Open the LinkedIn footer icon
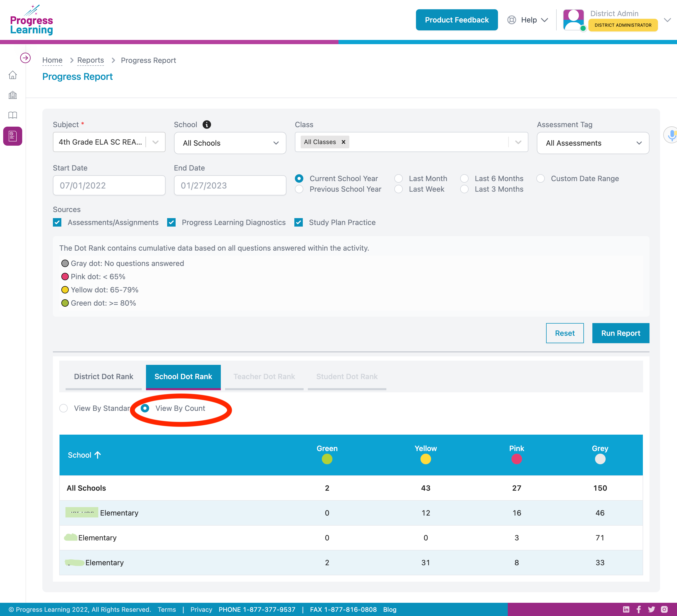The height and width of the screenshot is (616, 677). (x=626, y=609)
